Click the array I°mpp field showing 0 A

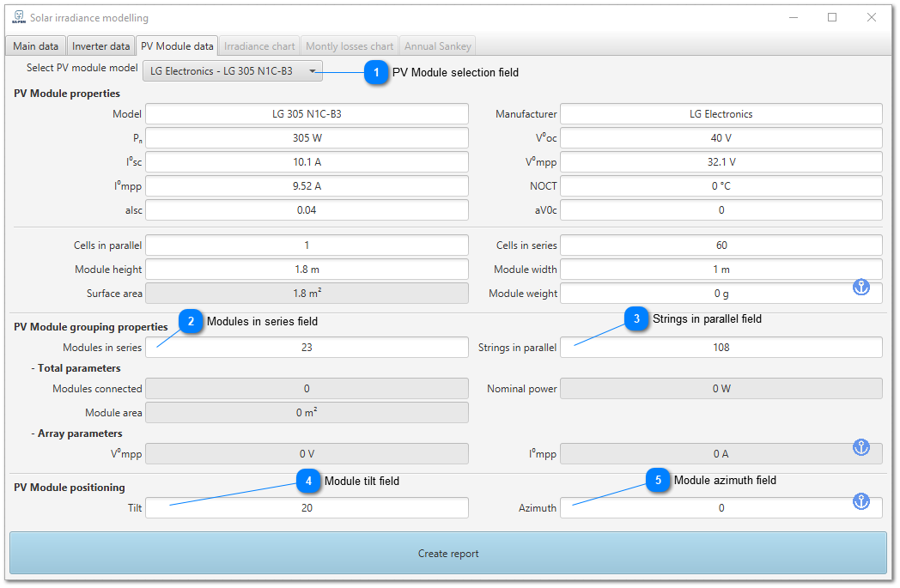721,454
